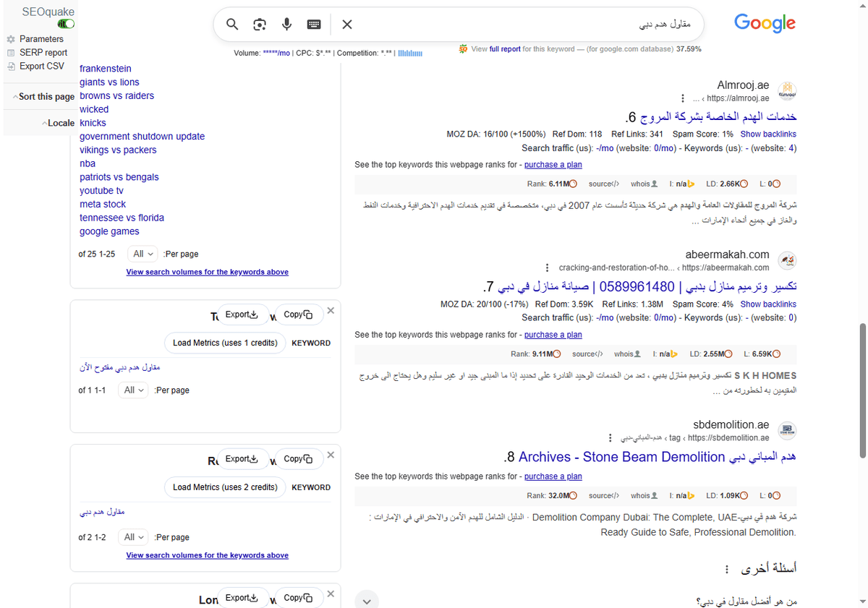This screenshot has height=608, width=868.
Task: Click 'Load Metrics (uses 1 credits)' button
Action: [224, 343]
